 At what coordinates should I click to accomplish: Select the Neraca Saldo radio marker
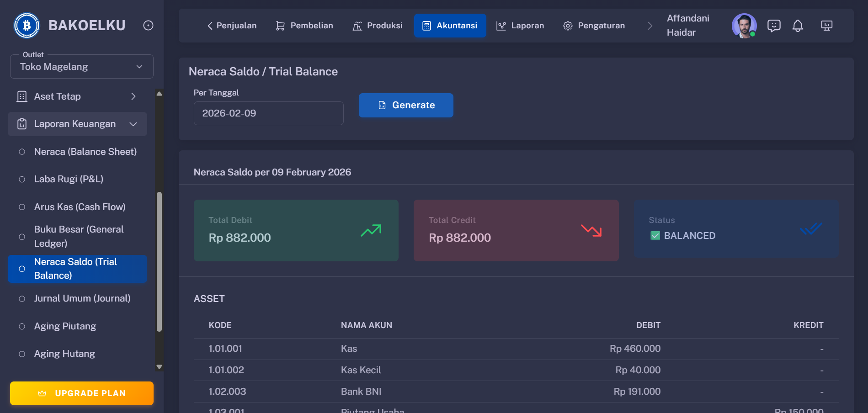click(21, 269)
